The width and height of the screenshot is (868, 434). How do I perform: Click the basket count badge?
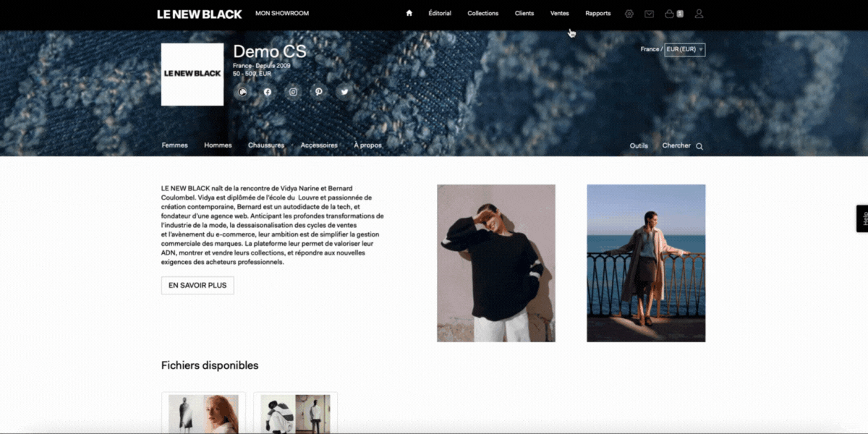click(x=680, y=14)
